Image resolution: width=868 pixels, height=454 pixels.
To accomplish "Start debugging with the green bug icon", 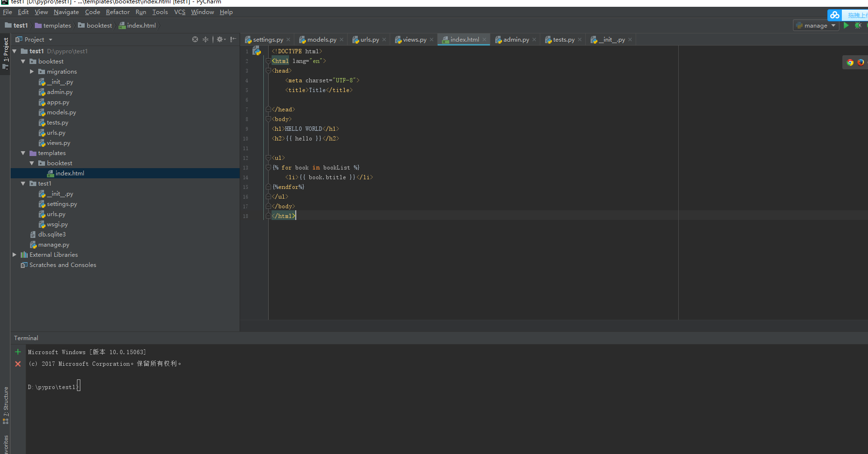I will pos(858,25).
